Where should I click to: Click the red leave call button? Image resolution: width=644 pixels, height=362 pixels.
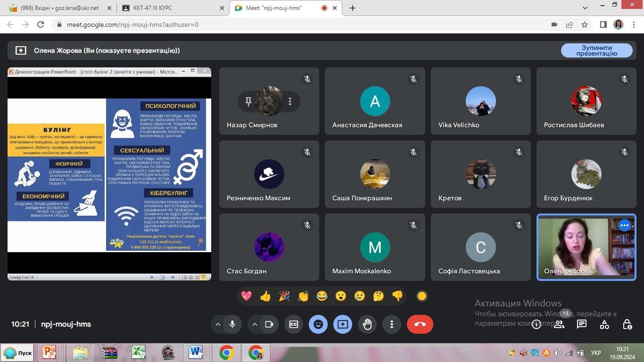420,324
